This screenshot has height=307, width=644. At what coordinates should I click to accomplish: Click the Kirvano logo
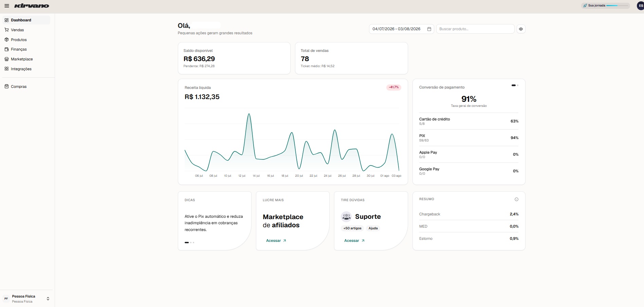pos(32,6)
